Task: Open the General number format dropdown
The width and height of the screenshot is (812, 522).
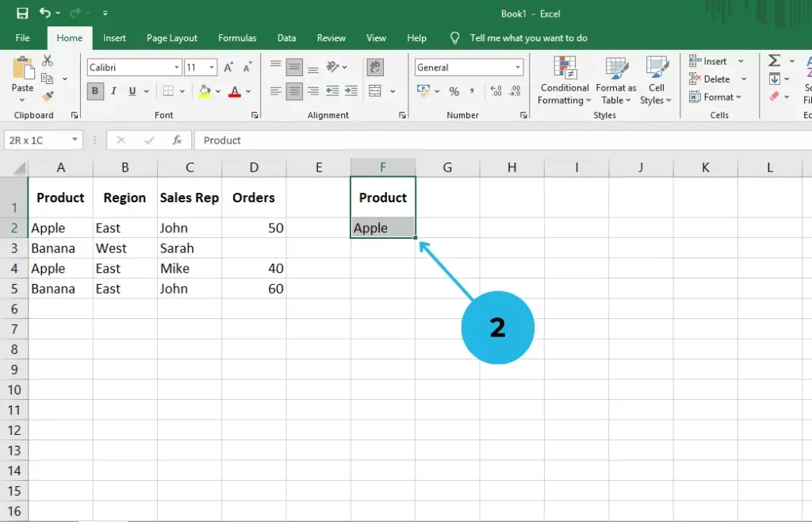Action: coord(517,67)
